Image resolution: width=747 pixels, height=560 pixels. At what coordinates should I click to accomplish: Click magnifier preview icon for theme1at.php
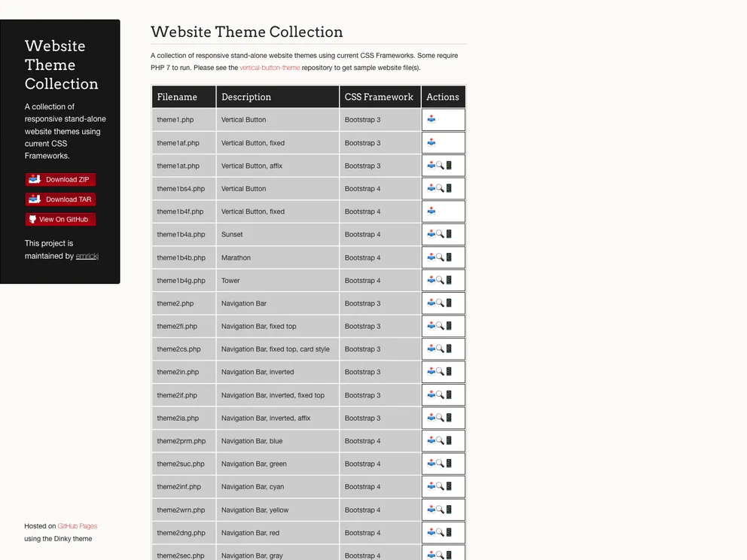click(440, 165)
